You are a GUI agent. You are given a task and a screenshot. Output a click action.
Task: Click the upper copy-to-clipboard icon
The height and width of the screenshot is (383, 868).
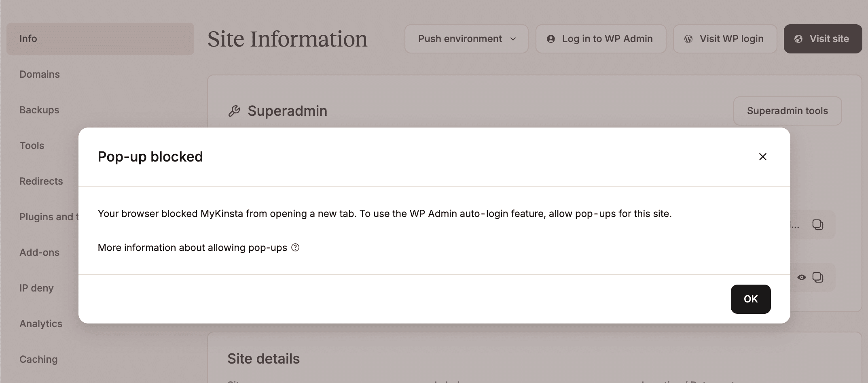click(817, 225)
